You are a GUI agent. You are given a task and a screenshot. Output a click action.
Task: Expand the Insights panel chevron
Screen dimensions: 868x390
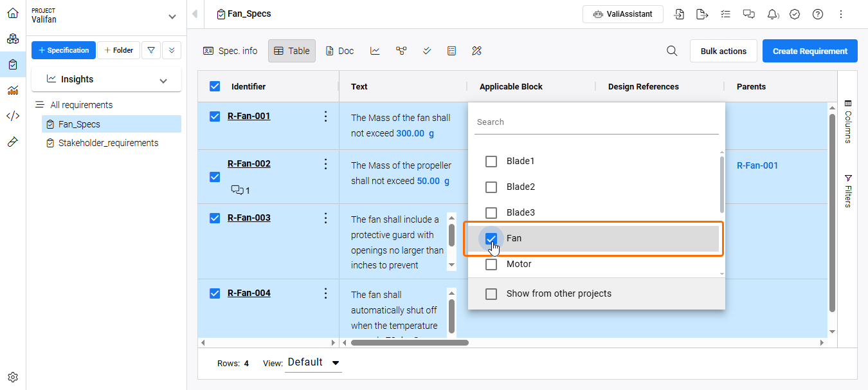[163, 80]
